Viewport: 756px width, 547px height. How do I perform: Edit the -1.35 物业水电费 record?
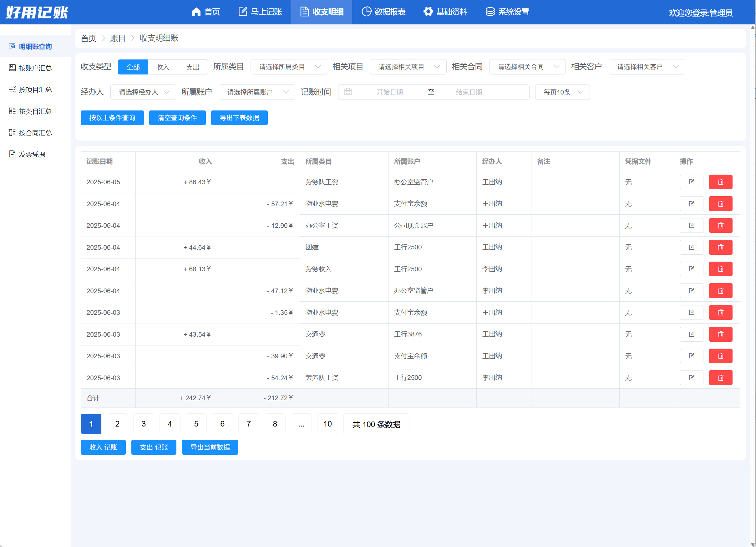tap(691, 313)
